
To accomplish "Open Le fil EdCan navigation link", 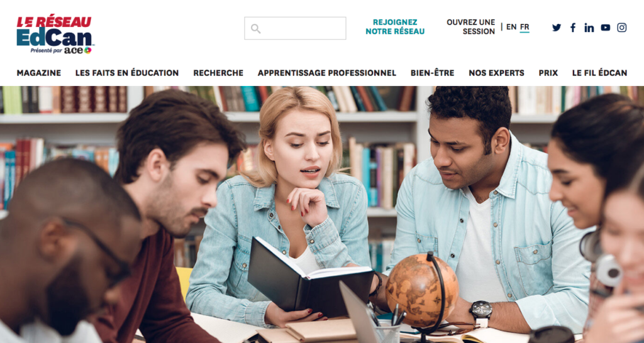I will pos(599,73).
